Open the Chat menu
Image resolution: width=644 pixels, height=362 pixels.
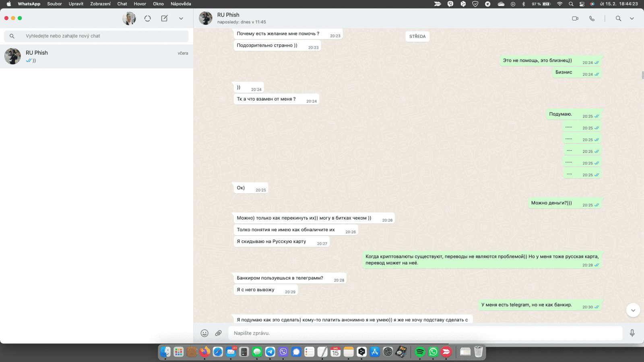point(122,4)
